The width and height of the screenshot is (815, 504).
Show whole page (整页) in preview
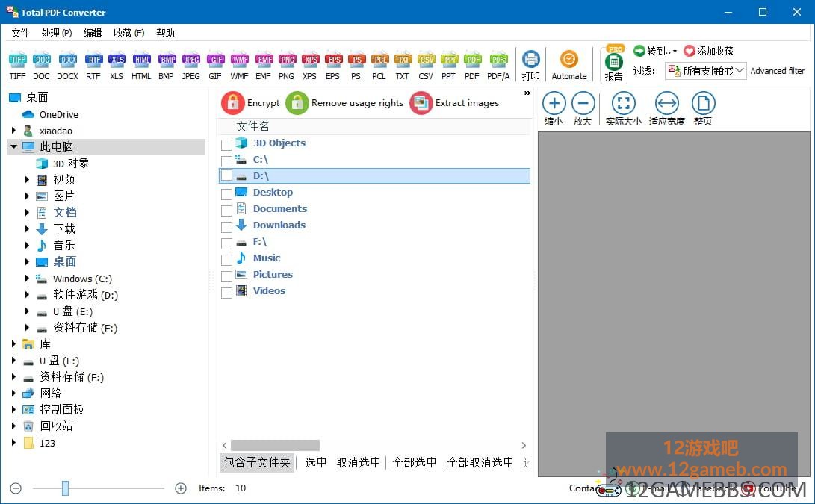point(703,108)
